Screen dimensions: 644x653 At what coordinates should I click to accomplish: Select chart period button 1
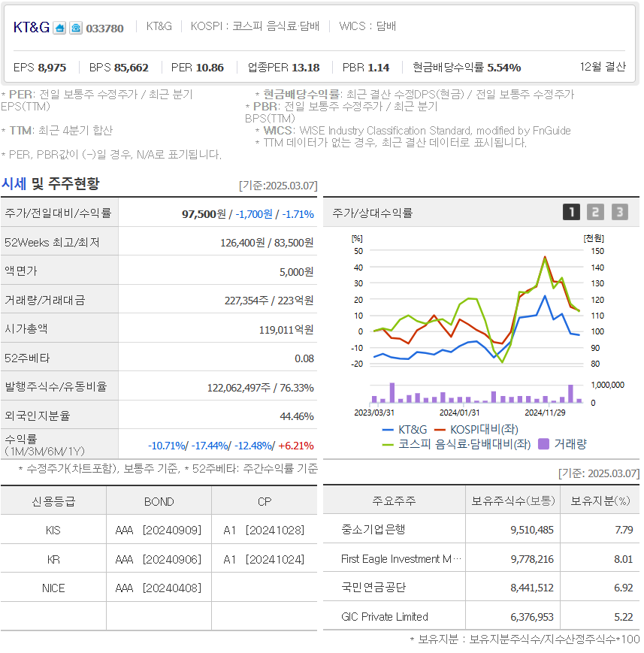click(x=570, y=212)
